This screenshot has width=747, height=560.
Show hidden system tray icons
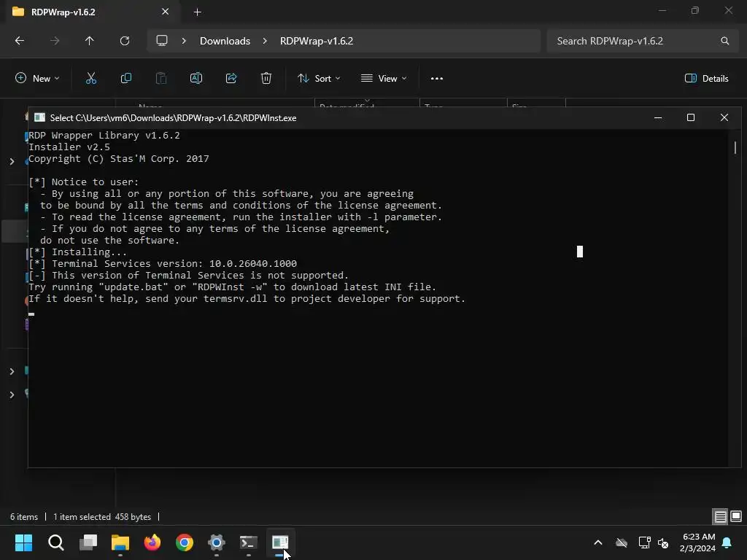[598, 542]
